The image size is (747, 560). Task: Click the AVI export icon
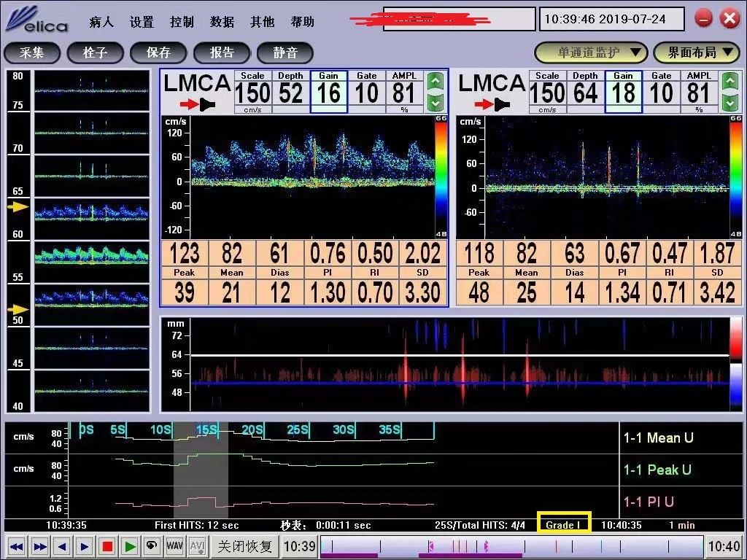[x=197, y=546]
